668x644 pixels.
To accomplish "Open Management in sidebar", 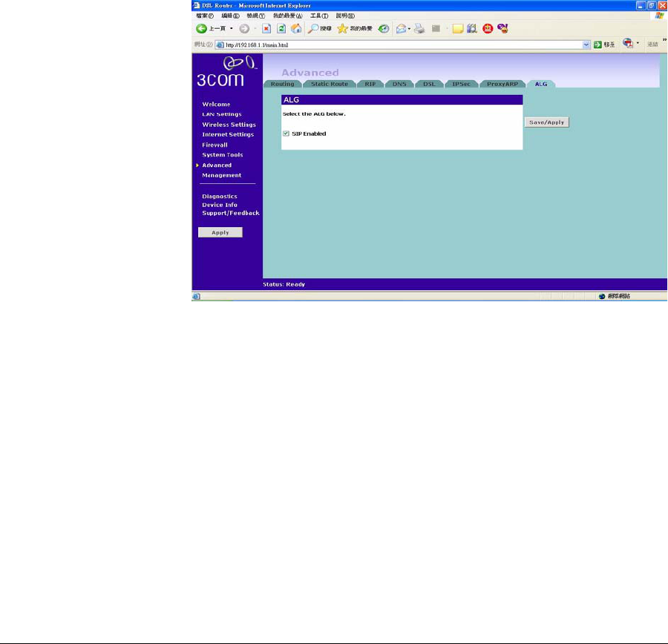I will tap(221, 175).
